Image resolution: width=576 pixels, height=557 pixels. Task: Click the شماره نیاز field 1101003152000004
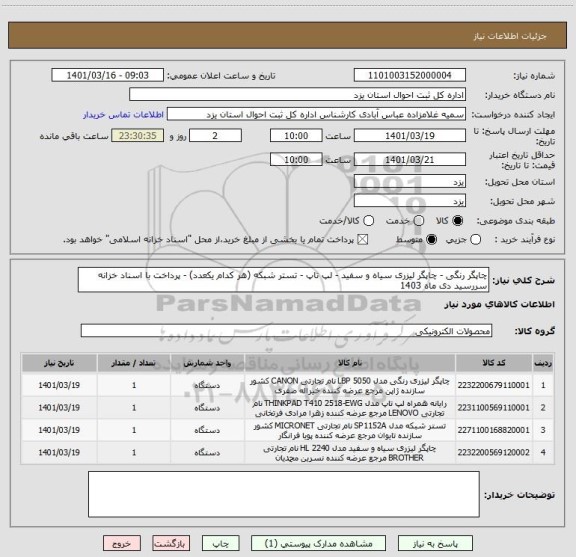(410, 75)
